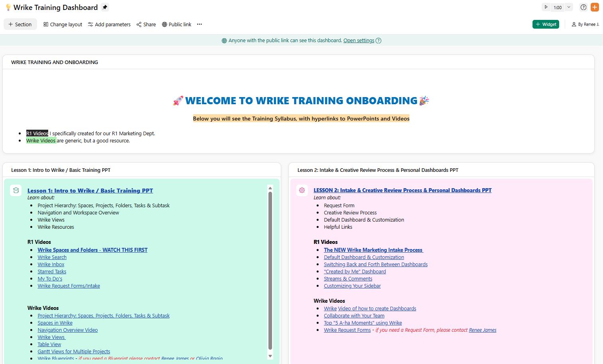Click the orange plus create button
The height and width of the screenshot is (364, 603).
click(x=595, y=7)
